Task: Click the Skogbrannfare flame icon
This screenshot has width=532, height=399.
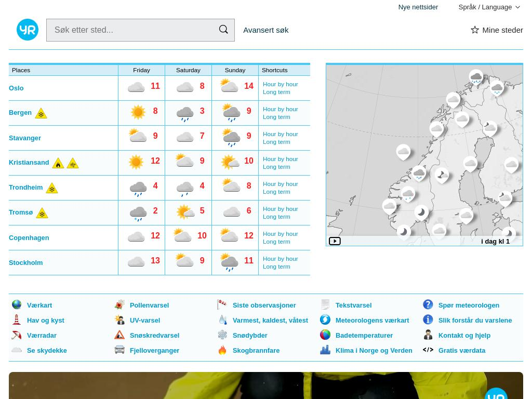Action: click(222, 350)
